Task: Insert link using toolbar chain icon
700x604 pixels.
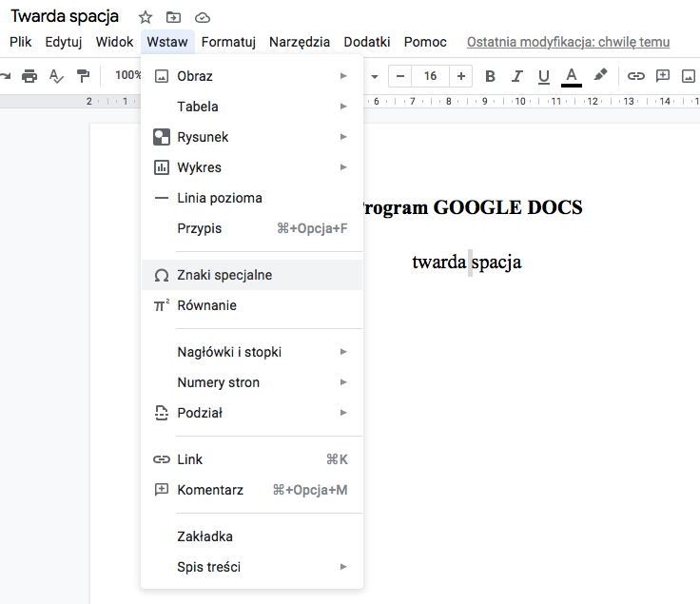Action: pyautogui.click(x=636, y=76)
